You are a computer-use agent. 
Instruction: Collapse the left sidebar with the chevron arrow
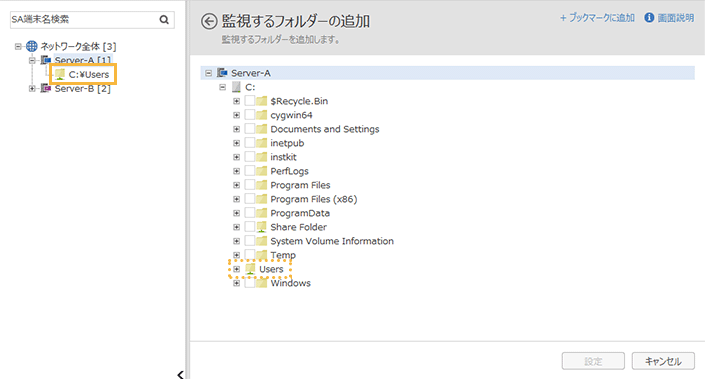click(x=180, y=375)
